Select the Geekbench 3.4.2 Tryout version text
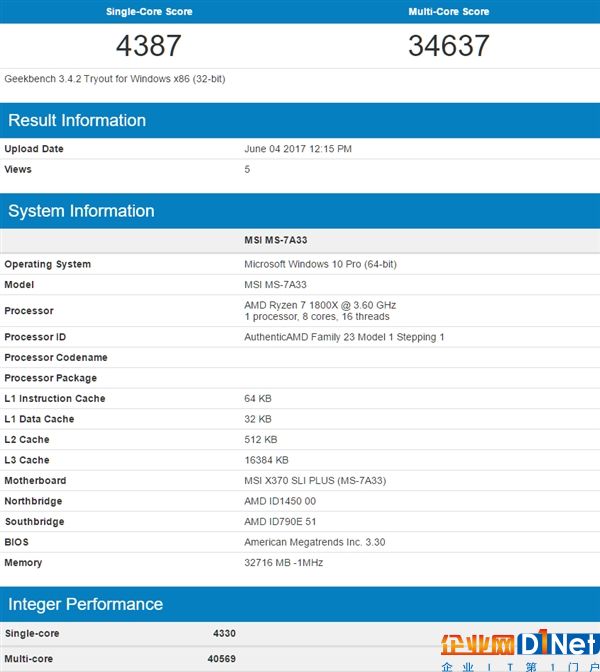 115,79
